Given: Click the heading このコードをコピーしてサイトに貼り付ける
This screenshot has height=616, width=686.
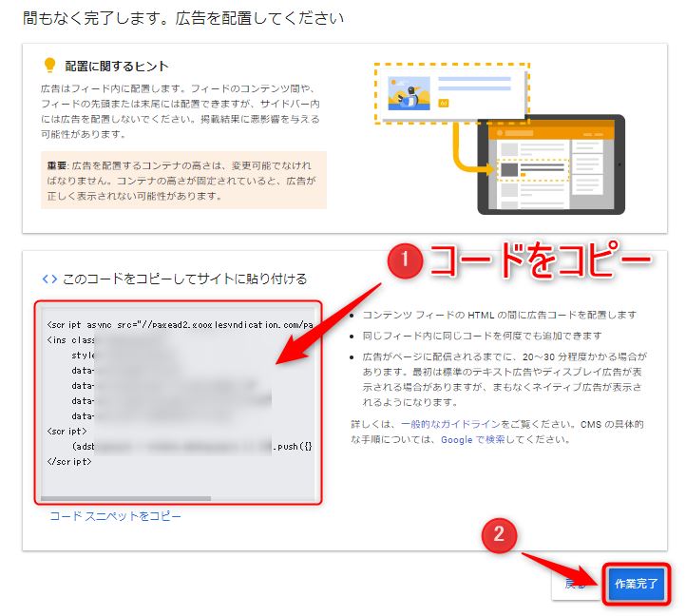Looking at the screenshot, I should 184,279.
